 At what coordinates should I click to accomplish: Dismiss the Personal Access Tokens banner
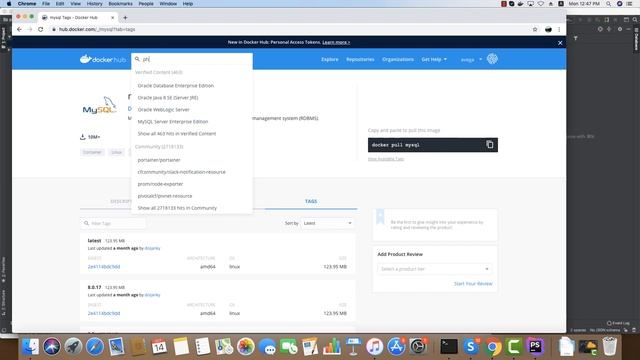(560, 42)
